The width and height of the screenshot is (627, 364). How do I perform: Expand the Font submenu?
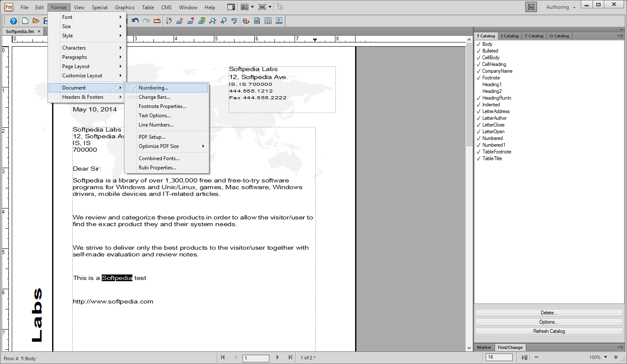(87, 17)
